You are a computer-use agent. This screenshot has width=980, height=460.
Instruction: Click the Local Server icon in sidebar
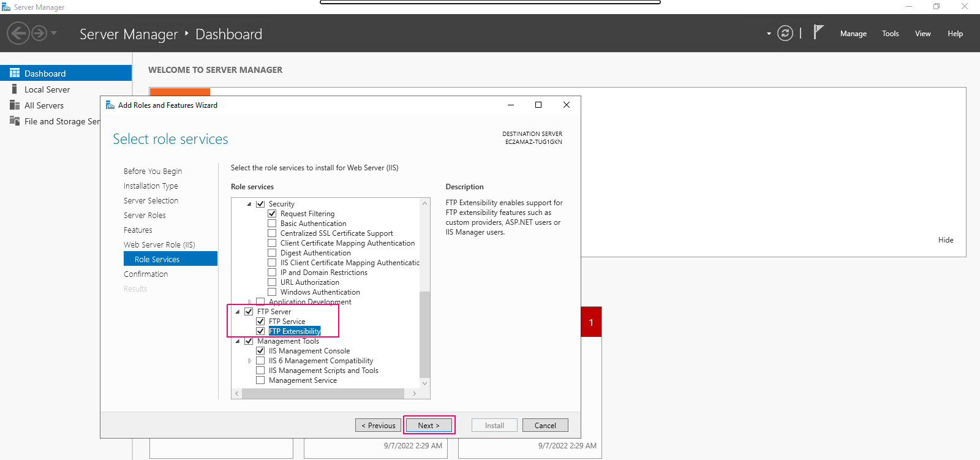15,89
